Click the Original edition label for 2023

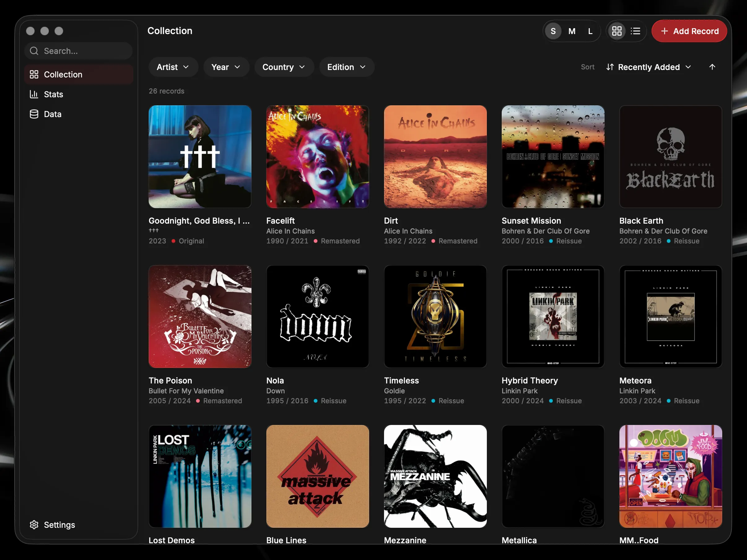pos(191,241)
